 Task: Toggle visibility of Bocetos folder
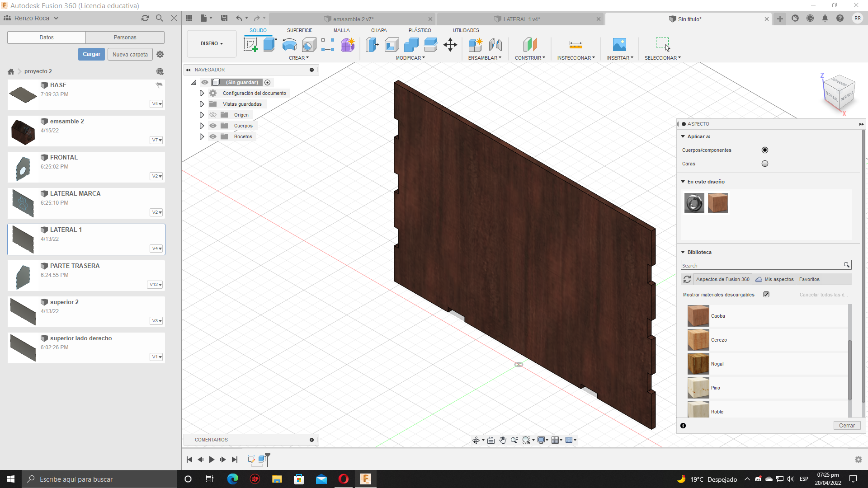tap(213, 136)
